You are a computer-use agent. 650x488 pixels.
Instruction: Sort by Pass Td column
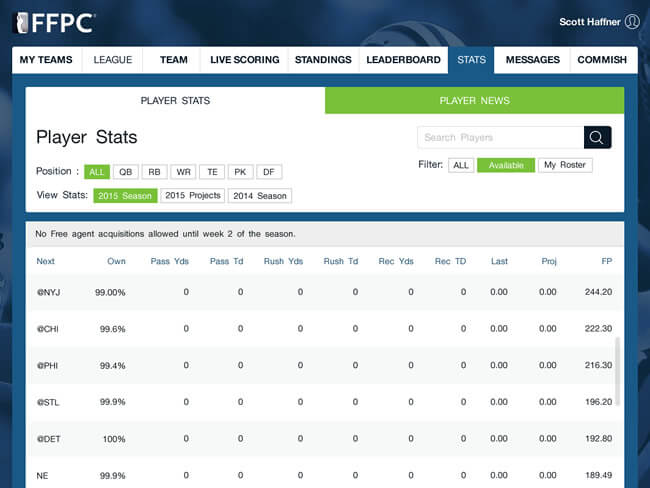[x=226, y=261]
